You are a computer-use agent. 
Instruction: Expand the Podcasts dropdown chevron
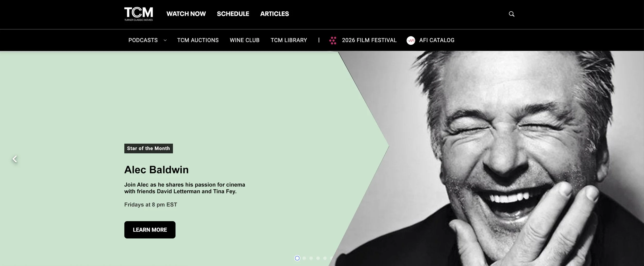(x=165, y=40)
